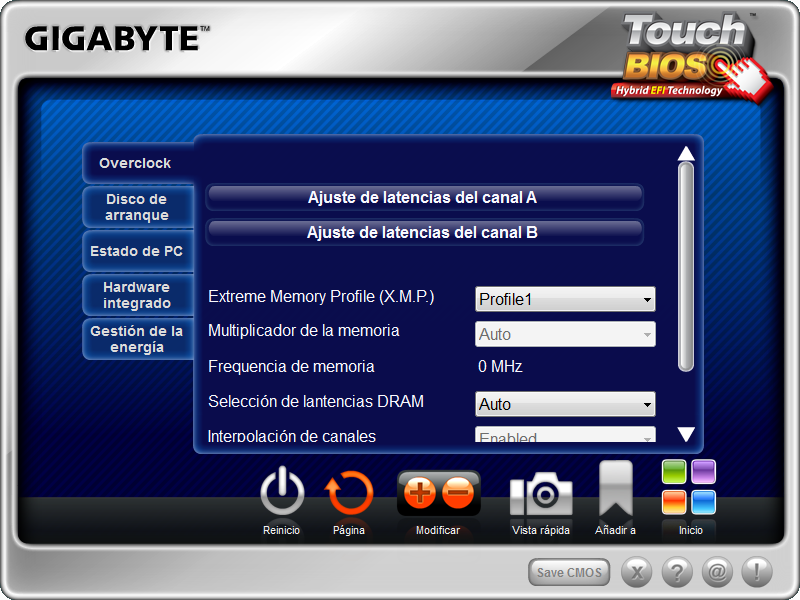Open Multiplicador de la memoria dropdown
The height and width of the screenshot is (600, 800).
565,335
